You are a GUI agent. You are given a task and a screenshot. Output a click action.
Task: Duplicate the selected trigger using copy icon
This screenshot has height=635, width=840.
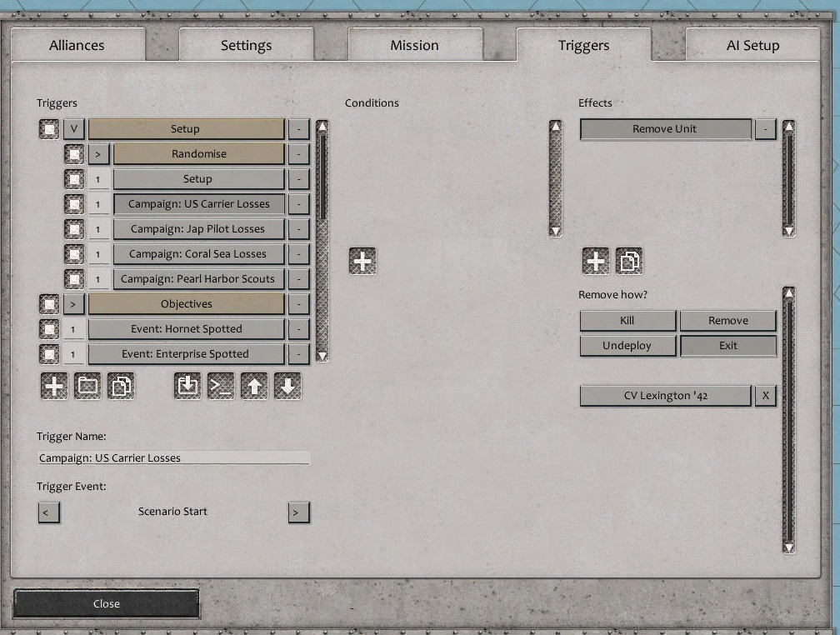[120, 386]
